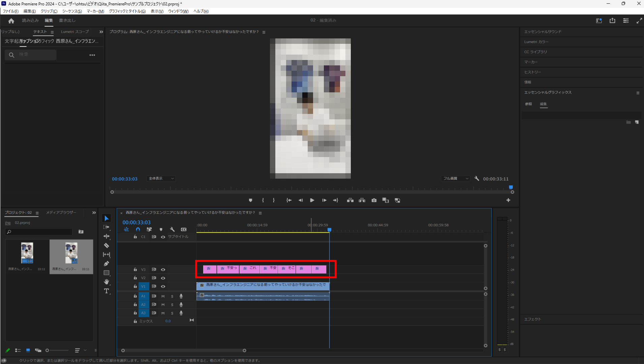
Task: Select the Slip tool
Action: click(x=106, y=254)
